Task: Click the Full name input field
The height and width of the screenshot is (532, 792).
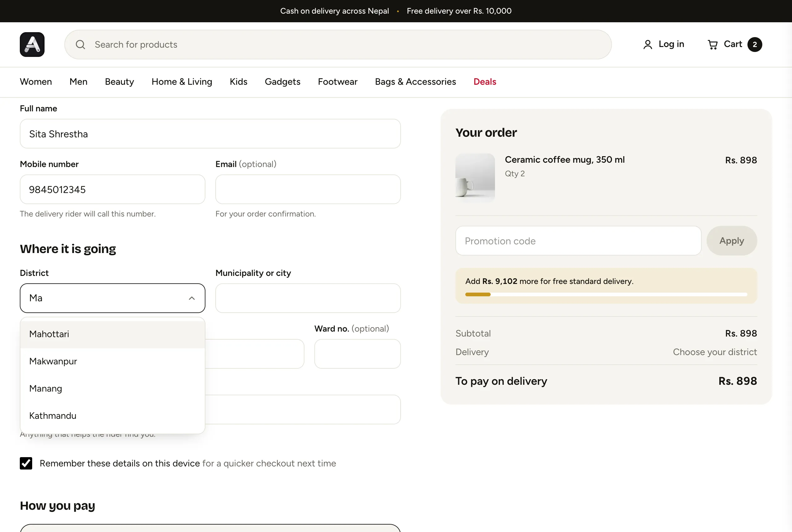Action: coord(210,134)
